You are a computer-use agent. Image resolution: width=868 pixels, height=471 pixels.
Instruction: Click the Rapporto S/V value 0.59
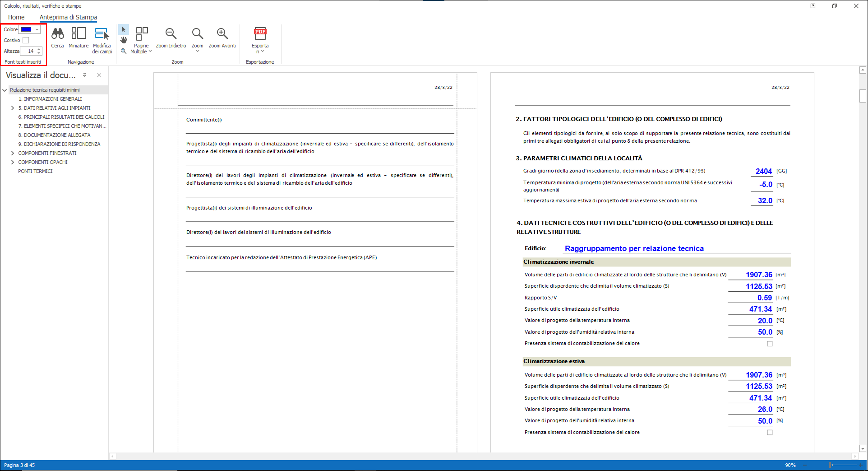(x=765, y=298)
